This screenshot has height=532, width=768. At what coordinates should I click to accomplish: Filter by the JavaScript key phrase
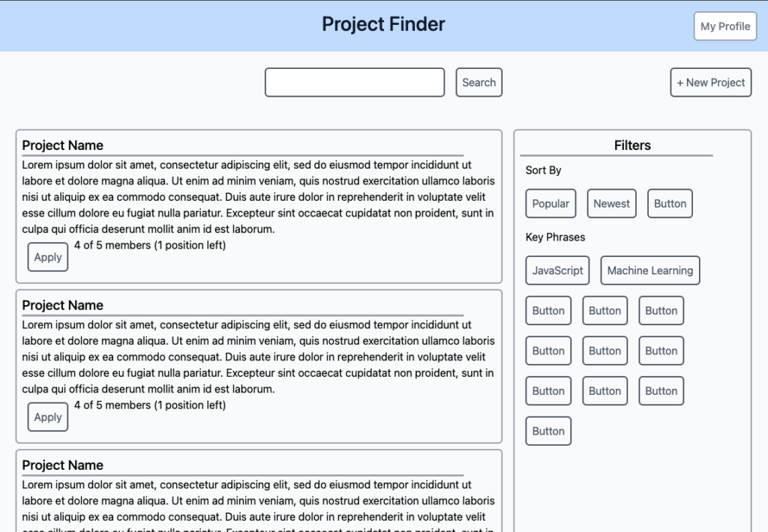(557, 270)
